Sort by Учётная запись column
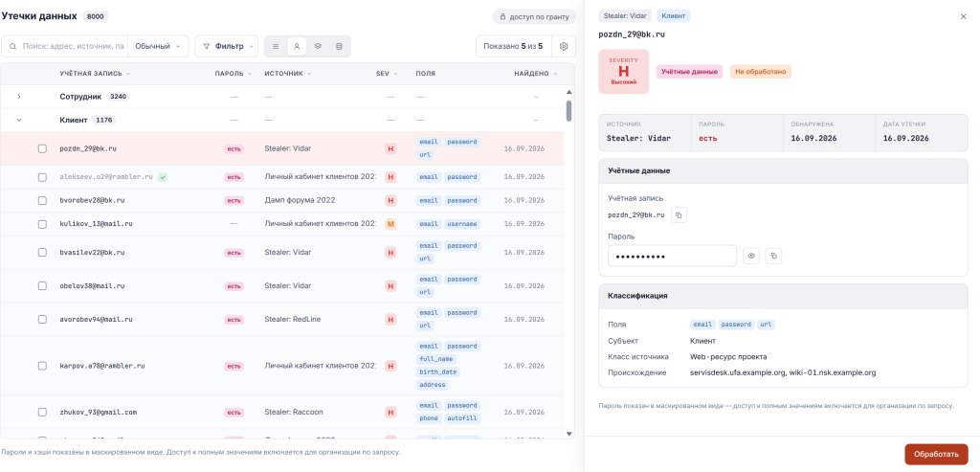 click(x=95, y=74)
